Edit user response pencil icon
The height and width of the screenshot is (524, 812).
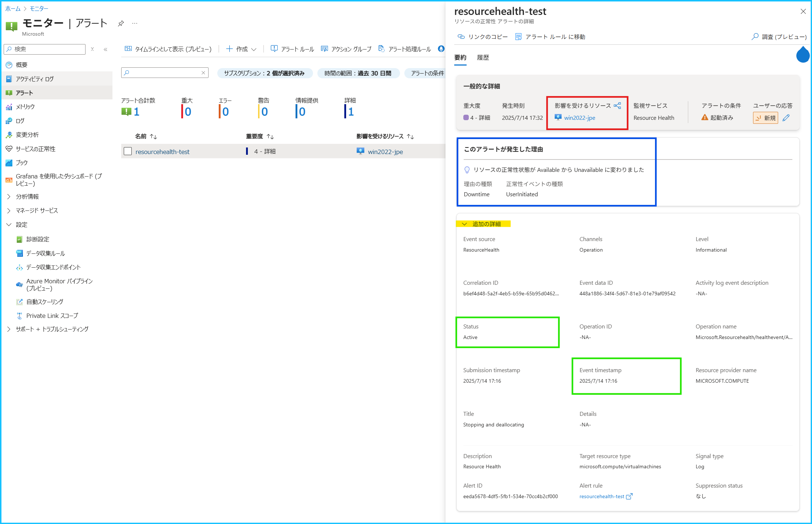[786, 118]
